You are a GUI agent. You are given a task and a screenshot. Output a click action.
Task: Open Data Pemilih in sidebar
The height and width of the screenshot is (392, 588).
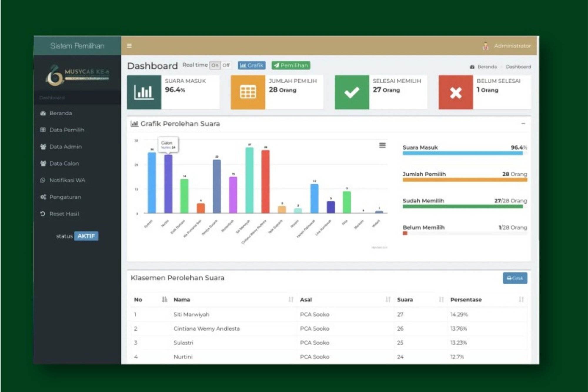pyautogui.click(x=66, y=130)
